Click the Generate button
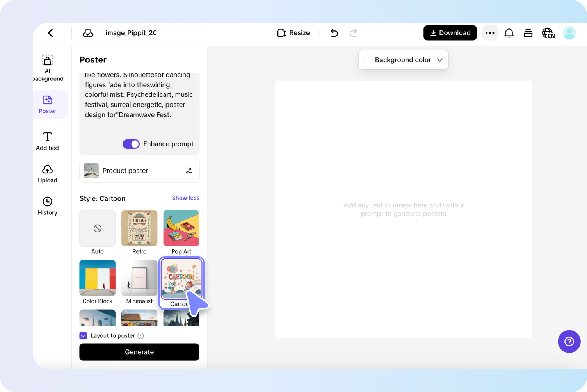Image resolution: width=587 pixels, height=392 pixels. tap(139, 352)
